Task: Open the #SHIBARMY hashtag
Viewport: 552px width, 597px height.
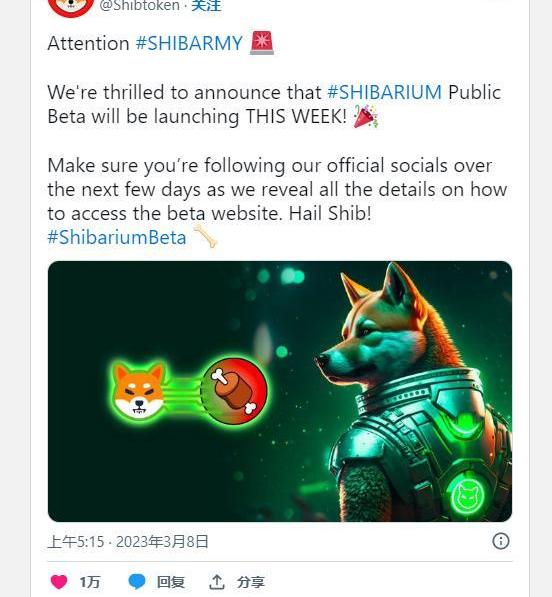Action: (x=189, y=43)
